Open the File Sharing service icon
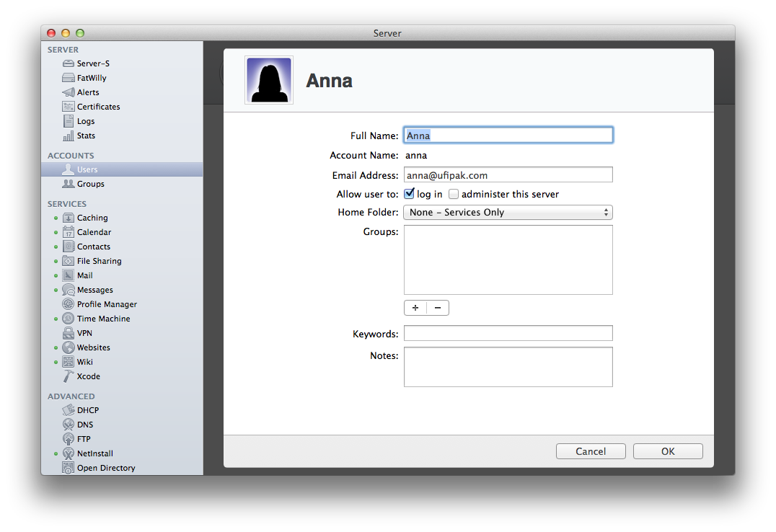The height and width of the screenshot is (532, 776). pos(69,261)
